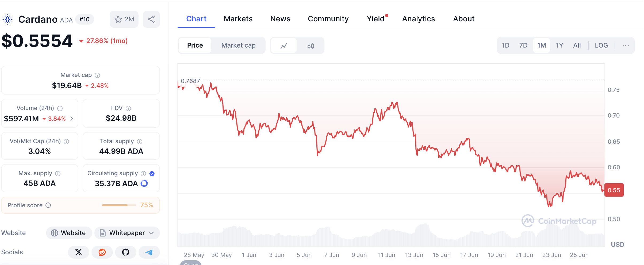644x265 pixels.
Task: Switch to candlestick chart view
Action: [310, 46]
